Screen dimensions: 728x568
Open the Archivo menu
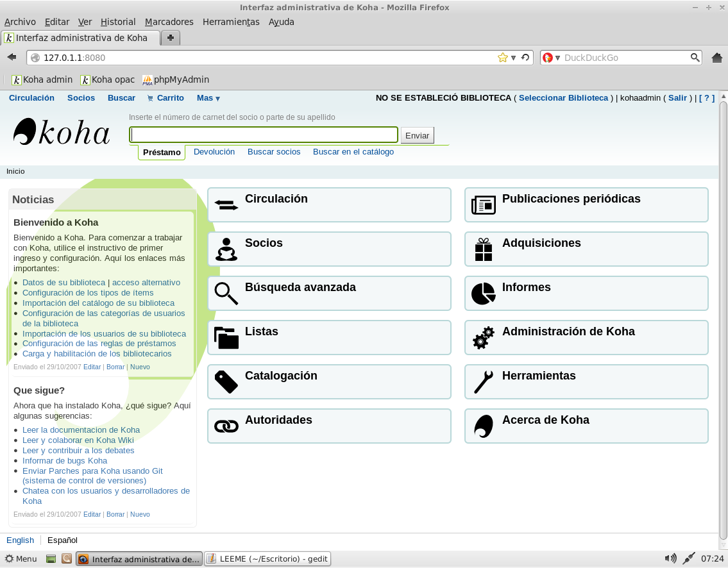[x=20, y=22]
